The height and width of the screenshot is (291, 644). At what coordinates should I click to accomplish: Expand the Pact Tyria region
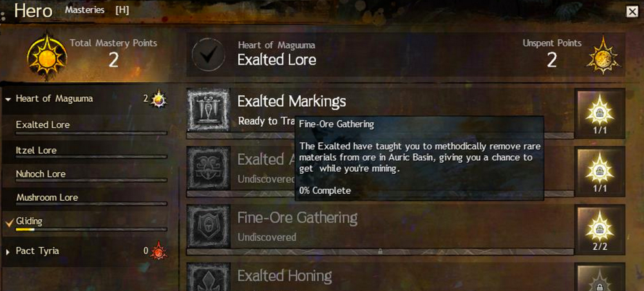pyautogui.click(x=8, y=252)
